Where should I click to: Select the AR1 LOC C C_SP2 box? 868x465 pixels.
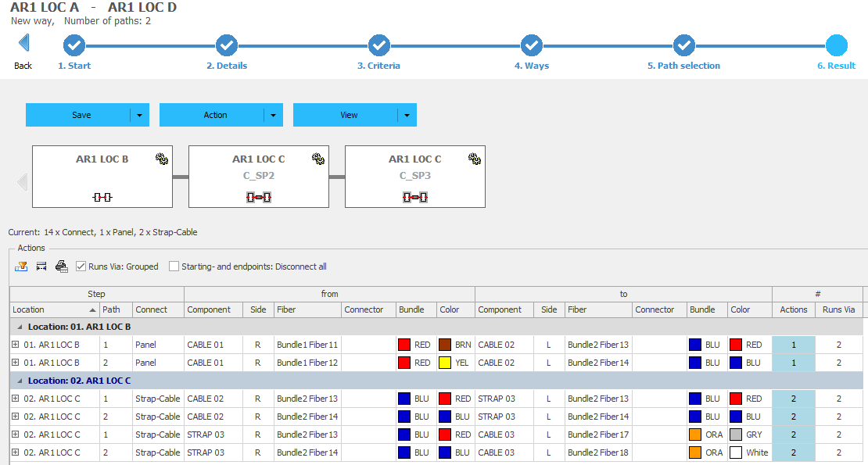pyautogui.click(x=259, y=177)
